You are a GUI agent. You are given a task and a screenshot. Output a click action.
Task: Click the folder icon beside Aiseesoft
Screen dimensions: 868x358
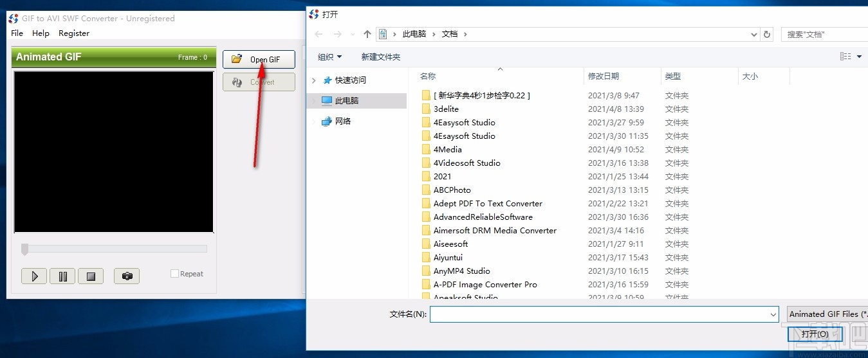tap(425, 244)
